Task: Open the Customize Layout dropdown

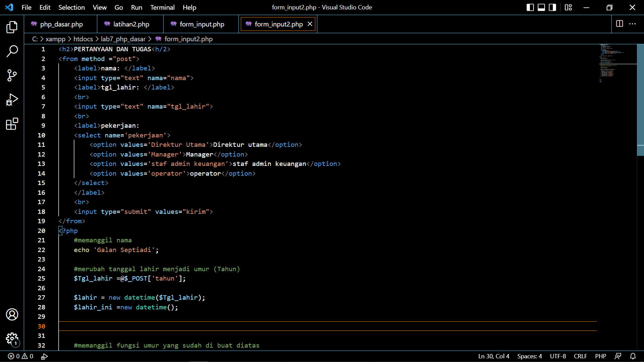Action: [x=569, y=7]
